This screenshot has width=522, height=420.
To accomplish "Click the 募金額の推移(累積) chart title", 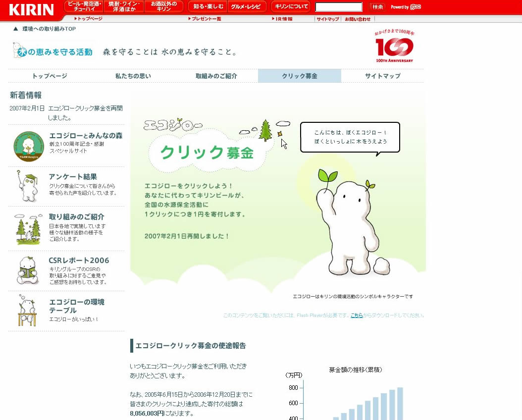I will 356,370.
